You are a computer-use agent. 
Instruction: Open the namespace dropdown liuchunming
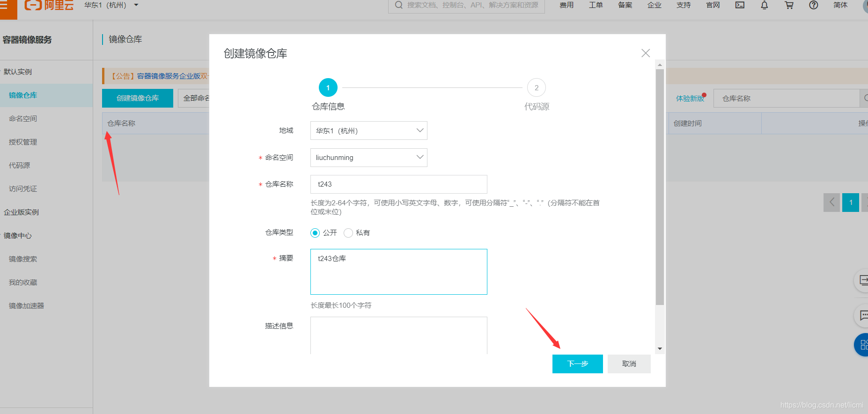369,158
